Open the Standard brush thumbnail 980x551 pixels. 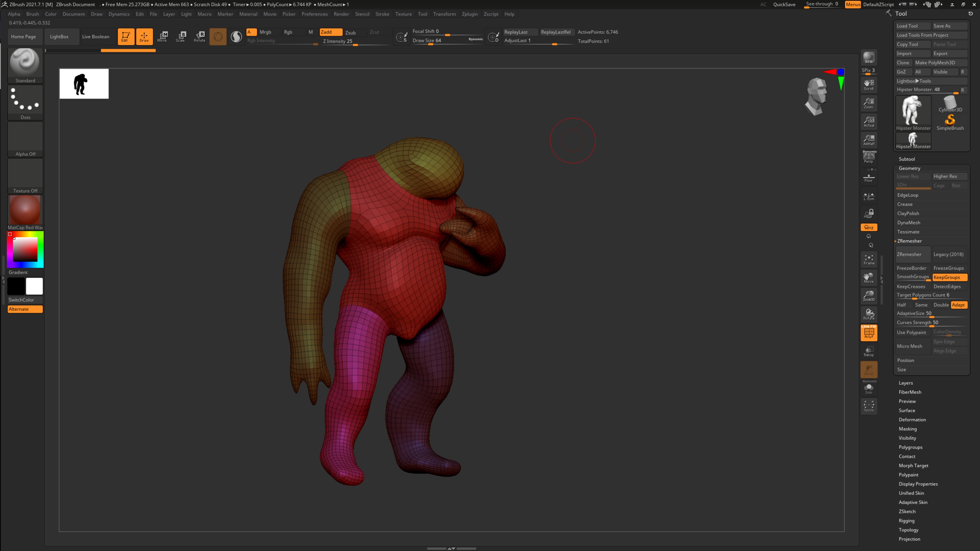tap(25, 63)
